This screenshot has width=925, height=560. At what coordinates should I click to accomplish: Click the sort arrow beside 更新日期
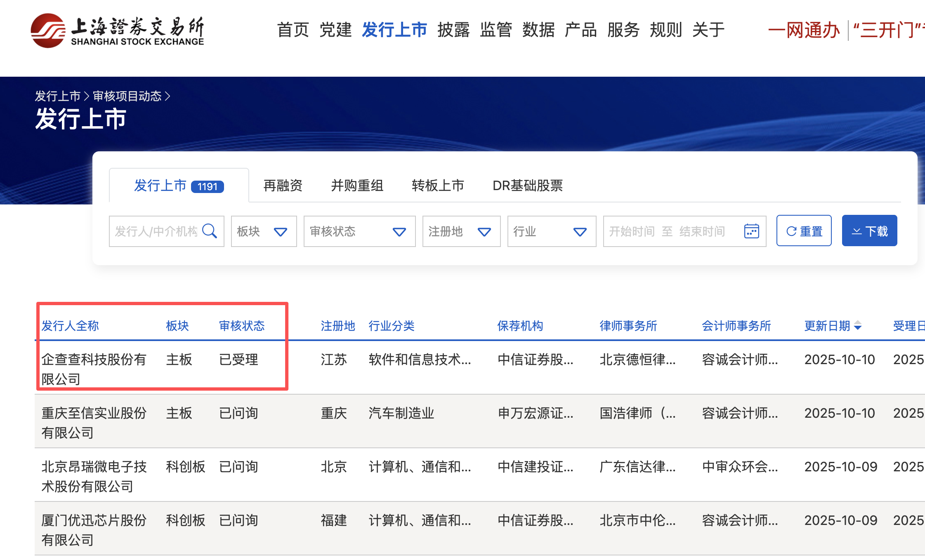858,326
